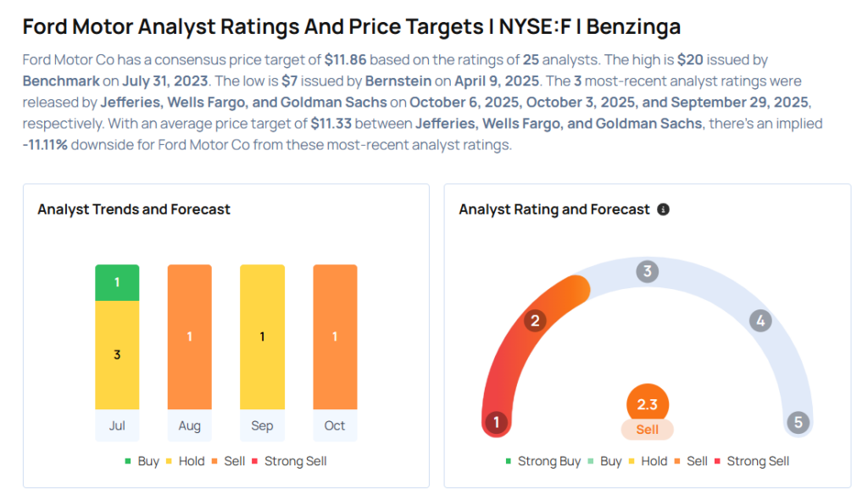Click gauge marker number 1
The height and width of the screenshot is (489, 868).
tap(496, 422)
